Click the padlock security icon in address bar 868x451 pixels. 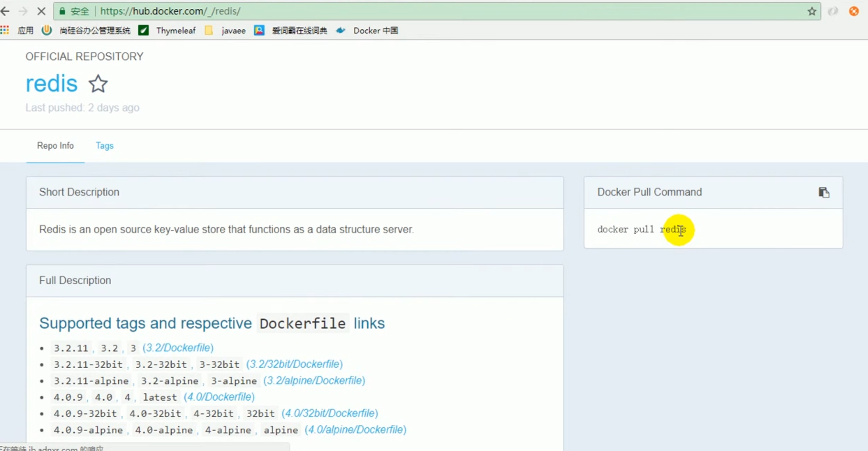pyautogui.click(x=62, y=11)
